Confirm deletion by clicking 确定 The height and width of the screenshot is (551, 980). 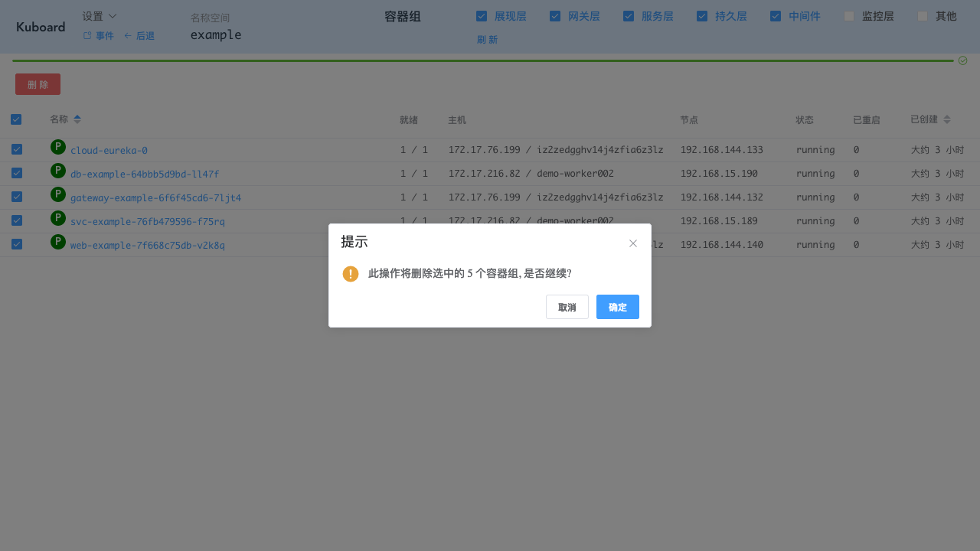[617, 306]
